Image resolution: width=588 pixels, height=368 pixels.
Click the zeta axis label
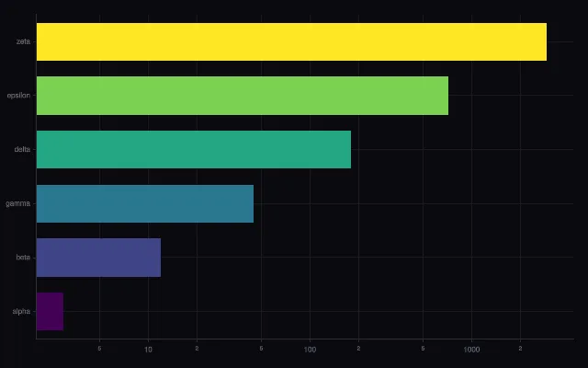coord(23,41)
